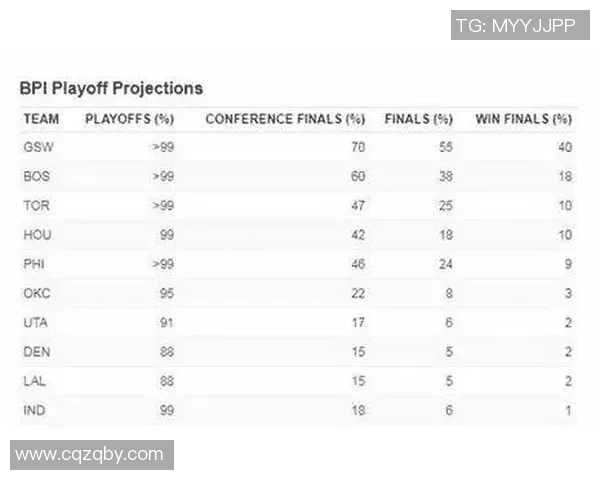Select the LAL team name
This screenshot has width=600, height=480.
34,381
